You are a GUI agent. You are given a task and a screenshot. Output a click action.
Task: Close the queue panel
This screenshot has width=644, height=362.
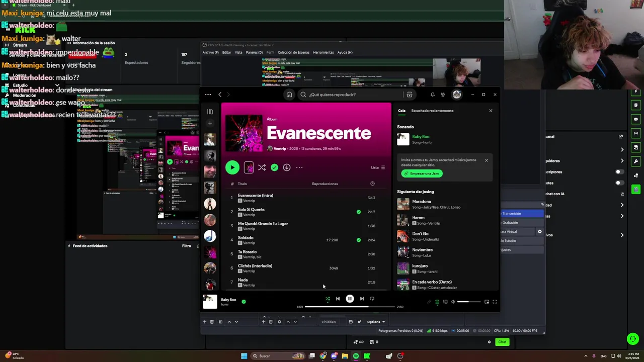coord(491,111)
